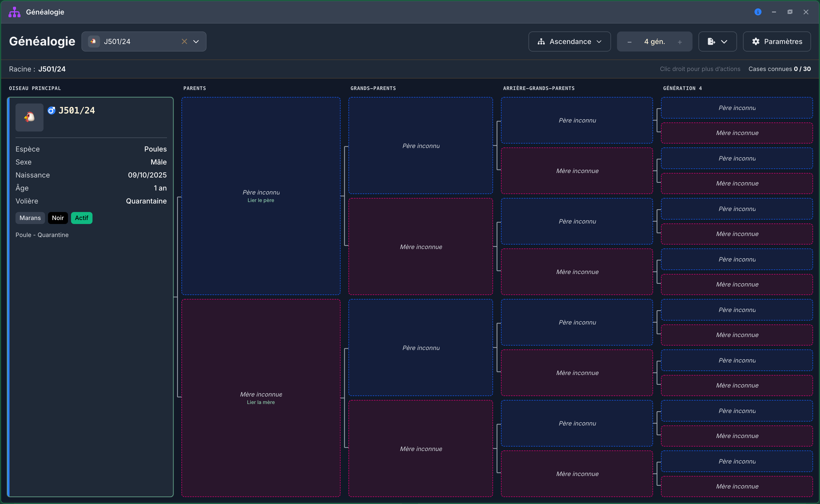Viewport: 820px width, 504px height.
Task: Click the blue info icon in title bar
Action: [758, 12]
